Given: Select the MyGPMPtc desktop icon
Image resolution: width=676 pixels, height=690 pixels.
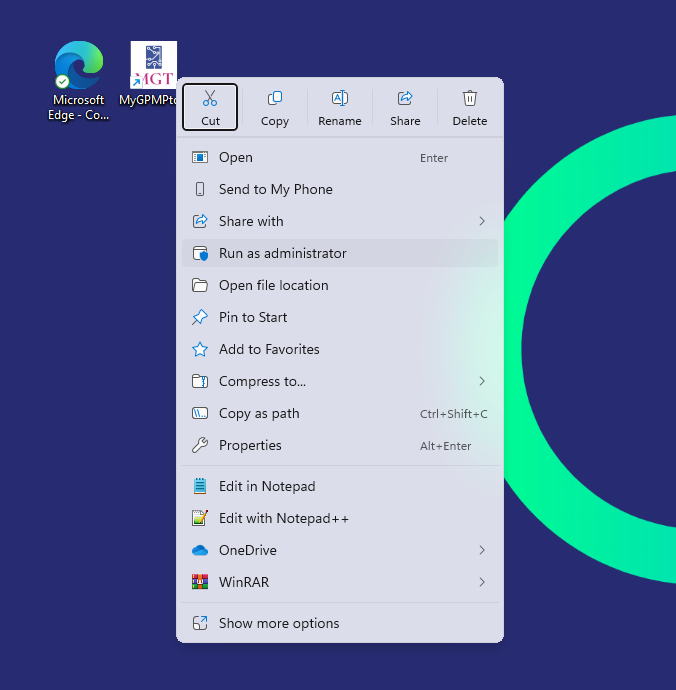Looking at the screenshot, I should tap(153, 66).
